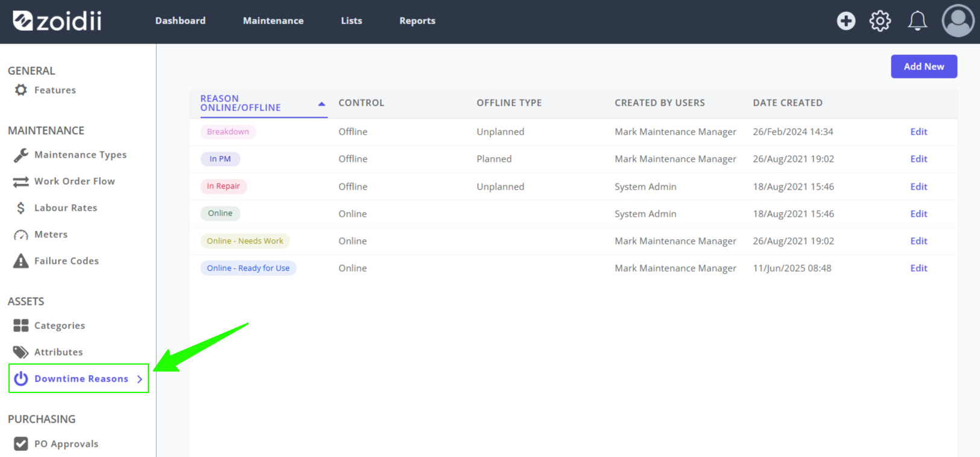This screenshot has width=980, height=457.
Task: Open settings gear icon in header
Action: point(880,21)
